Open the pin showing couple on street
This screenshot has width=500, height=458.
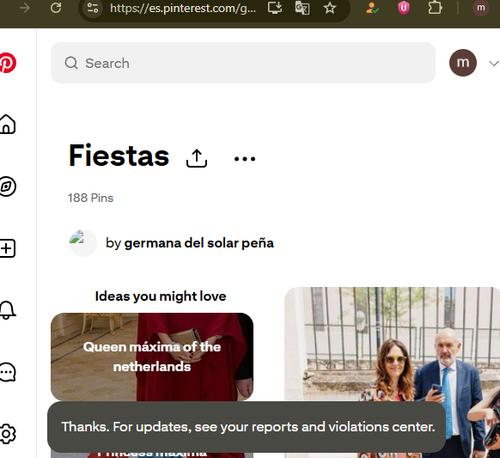coord(392,372)
